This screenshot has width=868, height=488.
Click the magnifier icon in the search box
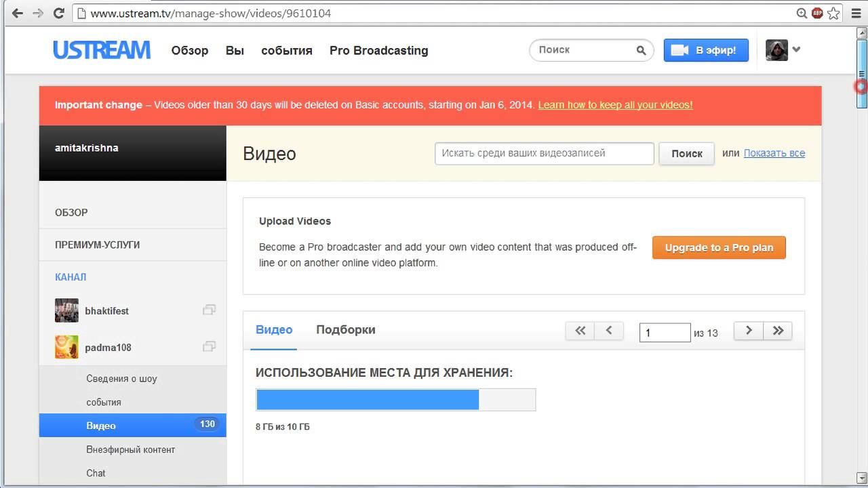pyautogui.click(x=641, y=50)
